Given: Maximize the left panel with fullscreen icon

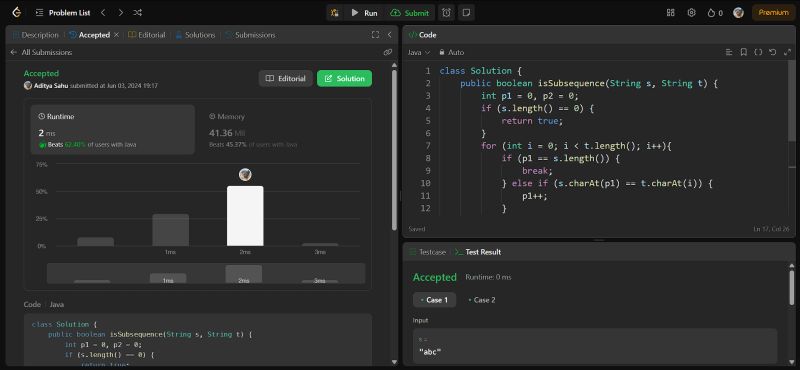Looking at the screenshot, I should pyautogui.click(x=376, y=35).
